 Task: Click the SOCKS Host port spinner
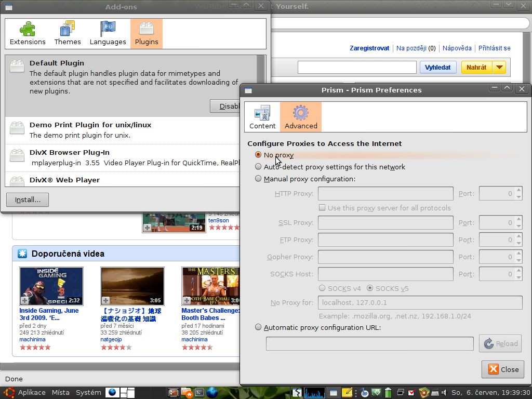point(500,274)
